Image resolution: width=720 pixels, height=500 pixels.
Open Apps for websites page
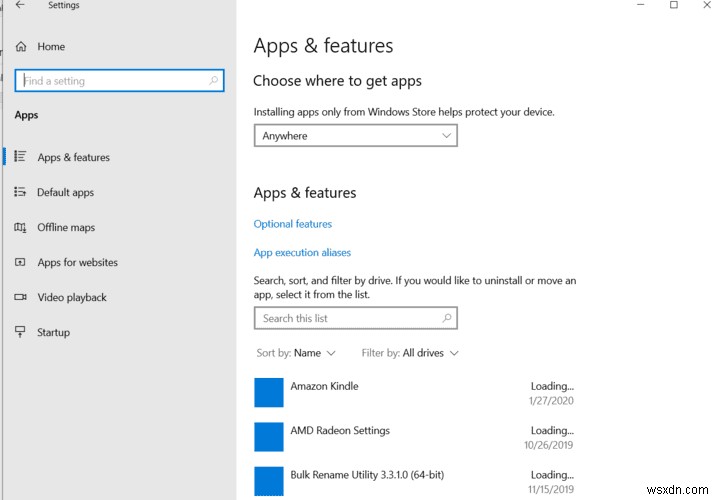tap(78, 262)
